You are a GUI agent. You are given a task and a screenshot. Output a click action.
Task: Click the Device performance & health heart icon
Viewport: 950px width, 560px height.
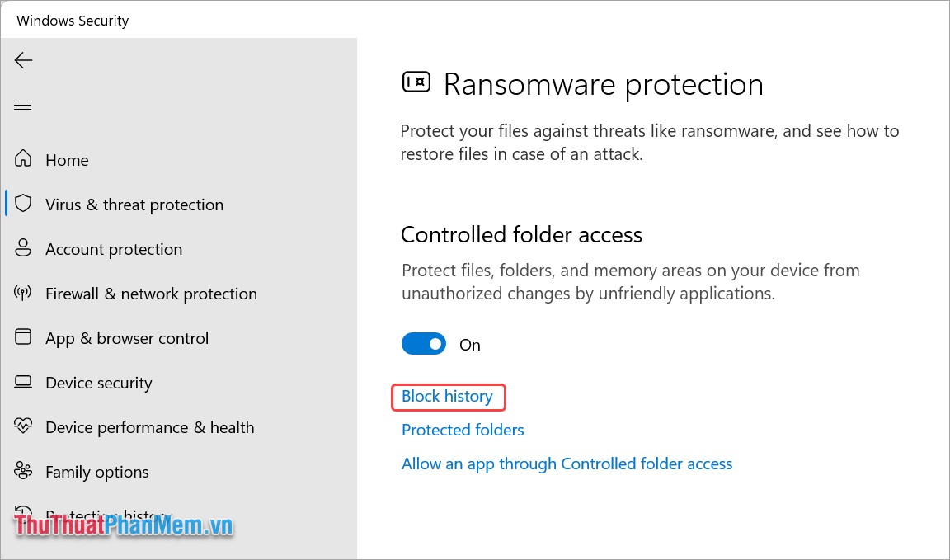23,426
